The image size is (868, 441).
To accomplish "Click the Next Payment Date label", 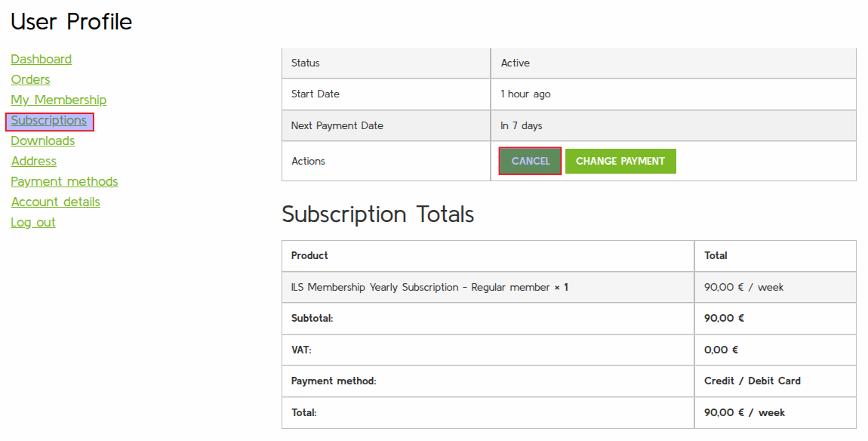I will (337, 125).
